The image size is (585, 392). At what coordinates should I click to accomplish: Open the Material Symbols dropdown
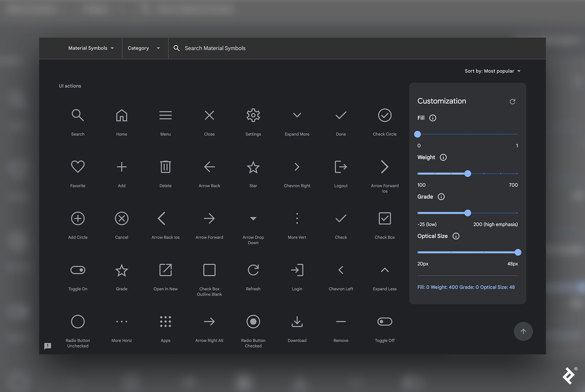(91, 48)
